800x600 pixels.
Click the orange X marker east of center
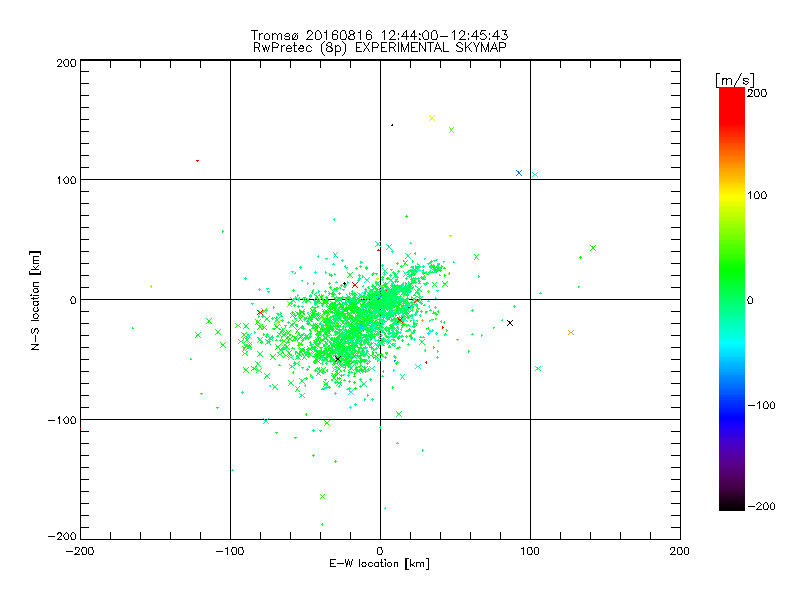[571, 333]
